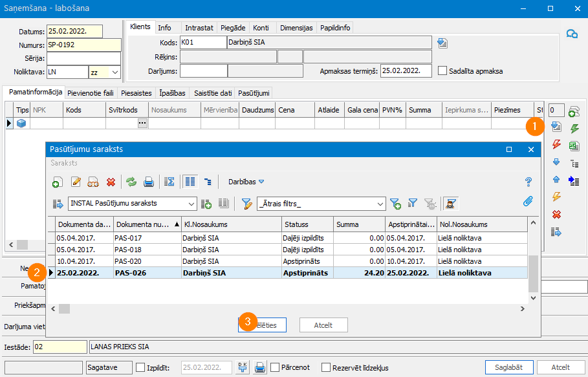
Task: Click the green refresh arrows icon
Action: [131, 182]
